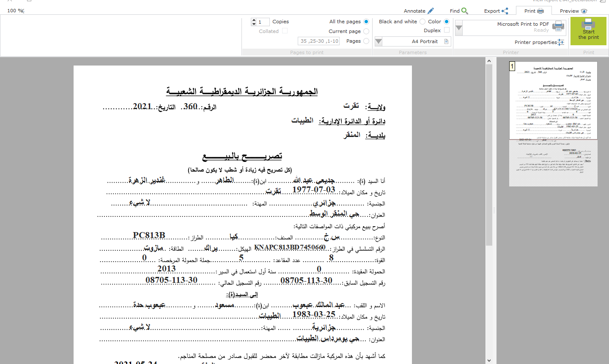Click the A4 Portrait page icon
This screenshot has height=364, width=609.
[446, 41]
